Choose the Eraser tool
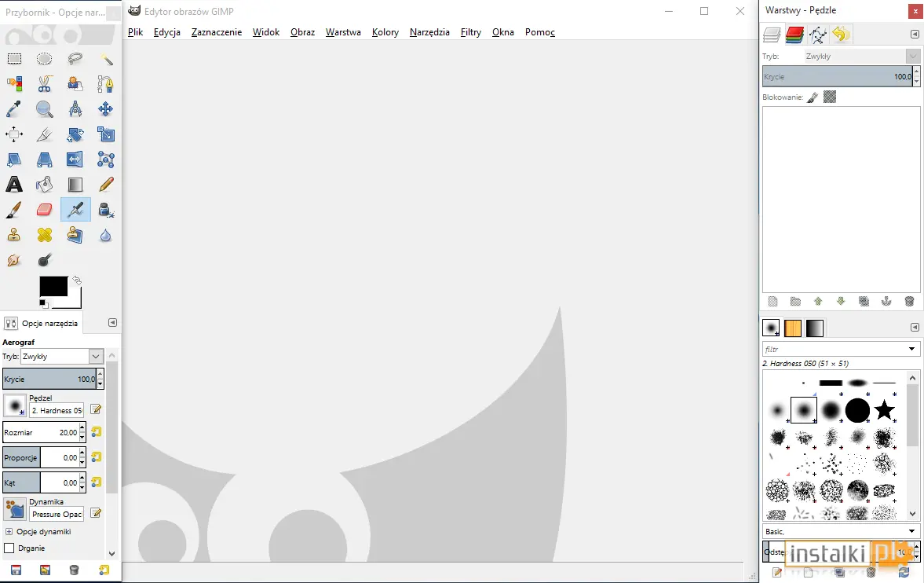The image size is (924, 583). [45, 210]
